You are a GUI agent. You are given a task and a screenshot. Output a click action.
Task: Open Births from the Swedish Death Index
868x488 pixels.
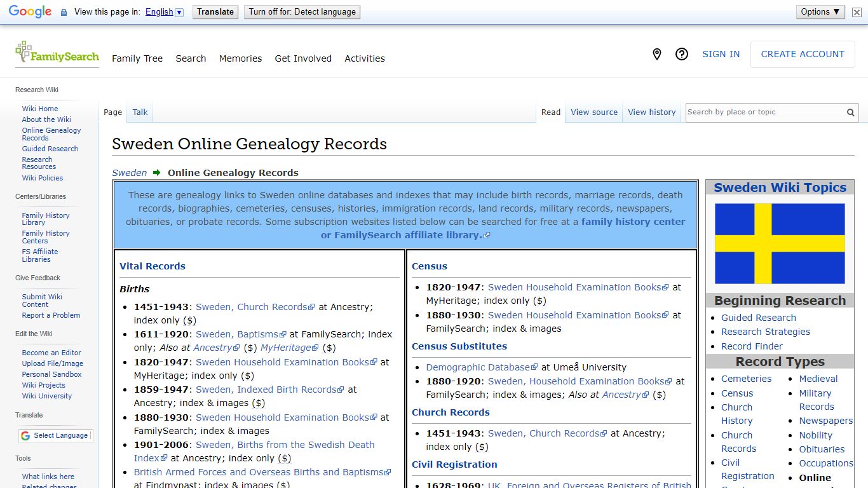click(254, 451)
